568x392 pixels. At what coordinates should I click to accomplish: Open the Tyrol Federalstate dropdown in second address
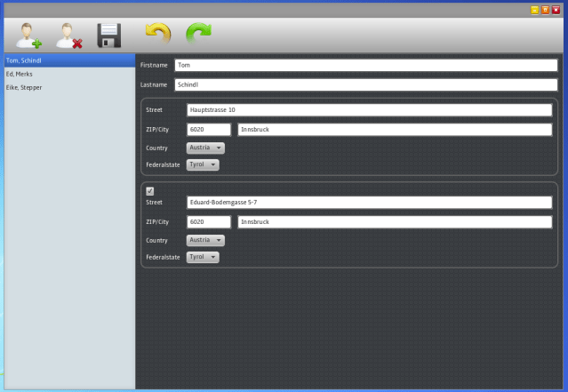(x=203, y=257)
